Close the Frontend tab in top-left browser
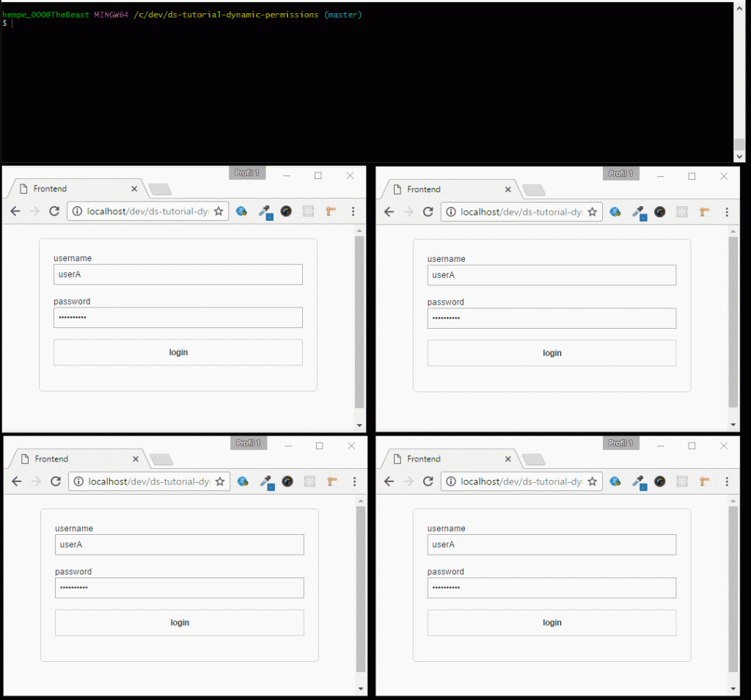 (x=133, y=189)
